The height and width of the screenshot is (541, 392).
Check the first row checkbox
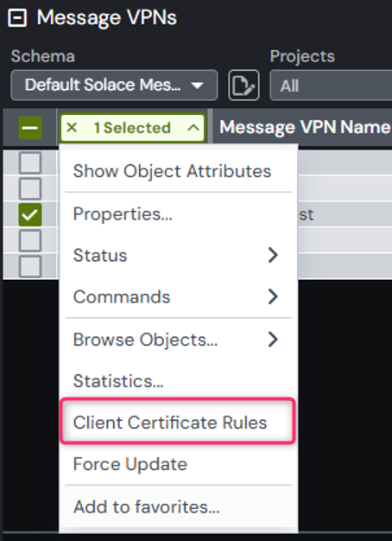click(30, 162)
